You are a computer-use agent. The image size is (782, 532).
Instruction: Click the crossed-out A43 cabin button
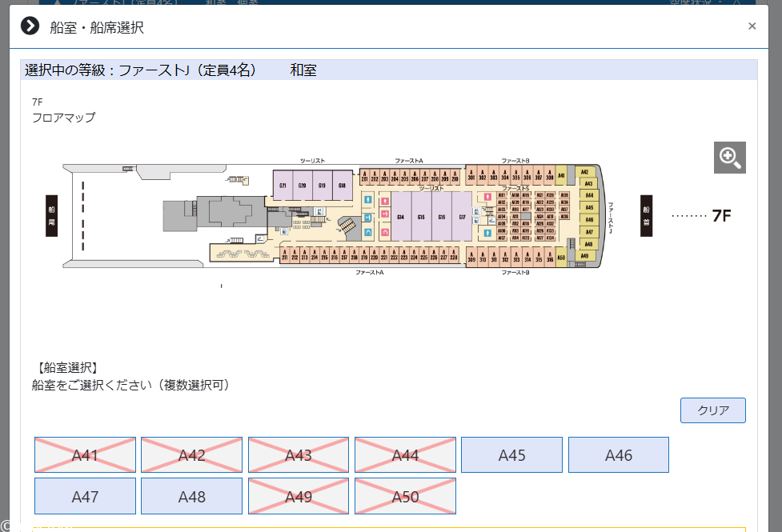coord(298,455)
